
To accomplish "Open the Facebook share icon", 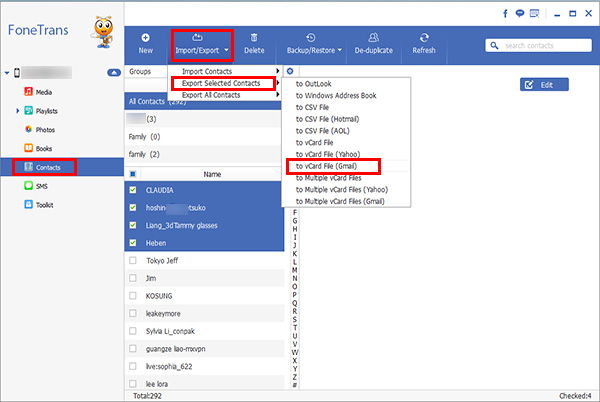I will point(505,14).
